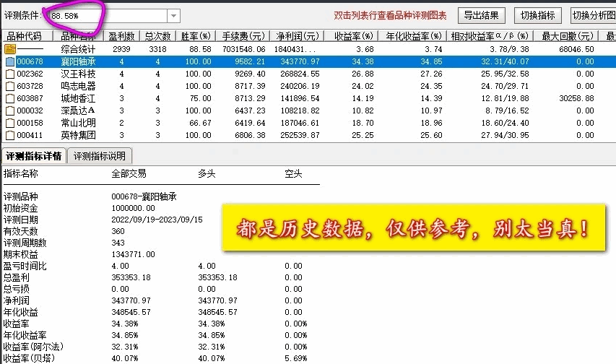Click the 空头 column heading

point(293,174)
